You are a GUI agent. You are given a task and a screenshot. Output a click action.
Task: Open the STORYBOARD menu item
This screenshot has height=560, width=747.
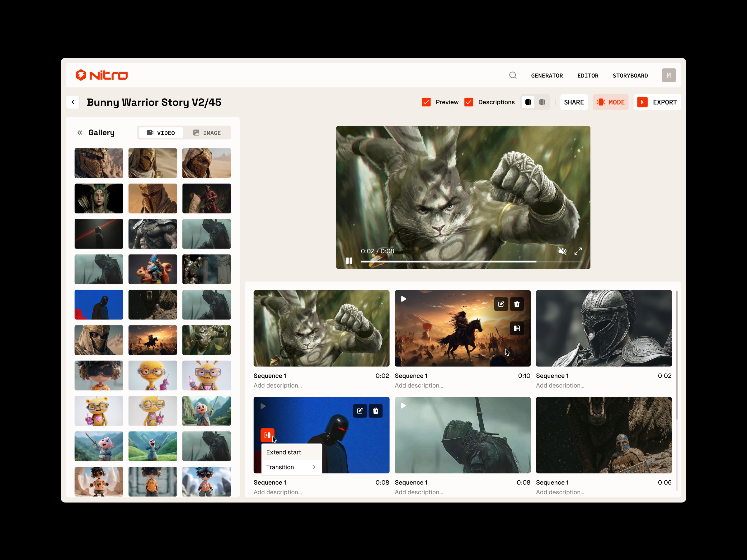coord(630,75)
